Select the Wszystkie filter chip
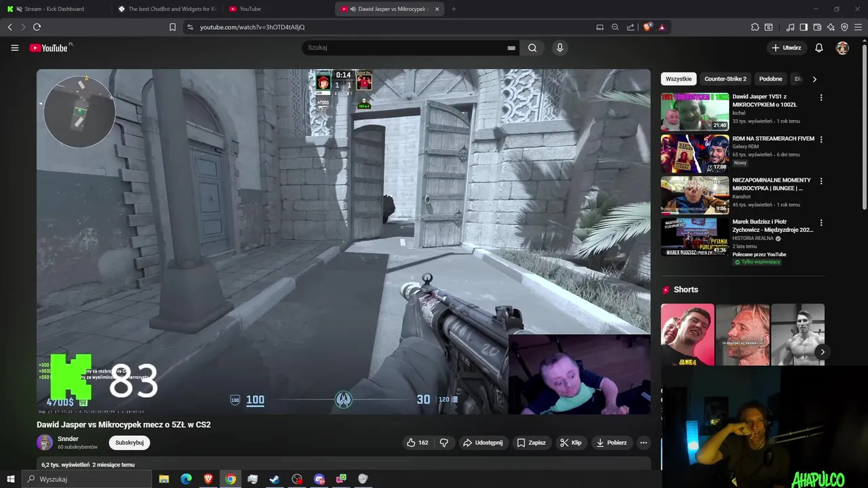This screenshot has width=868, height=488. coord(679,79)
